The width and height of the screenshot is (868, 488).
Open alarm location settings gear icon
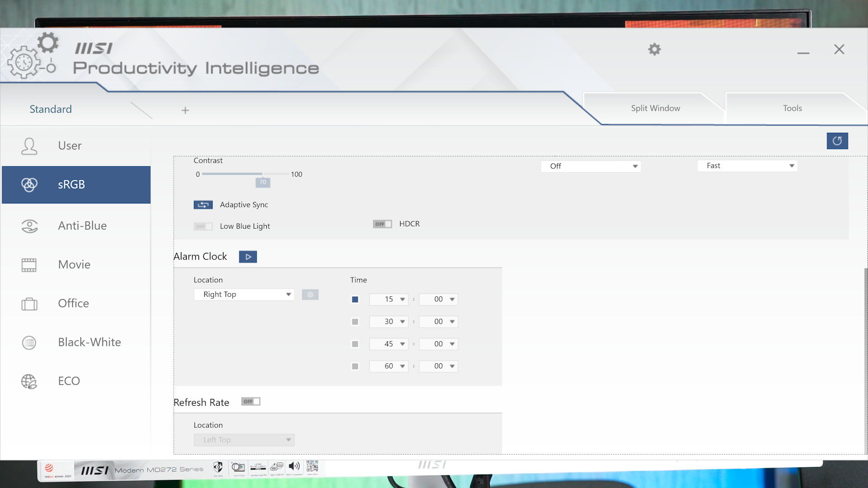click(310, 295)
